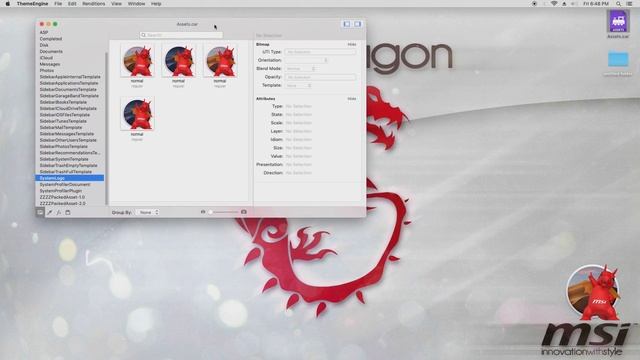The image size is (640, 360).
Task: Select the eyedropper color filter icon
Action: [50, 212]
